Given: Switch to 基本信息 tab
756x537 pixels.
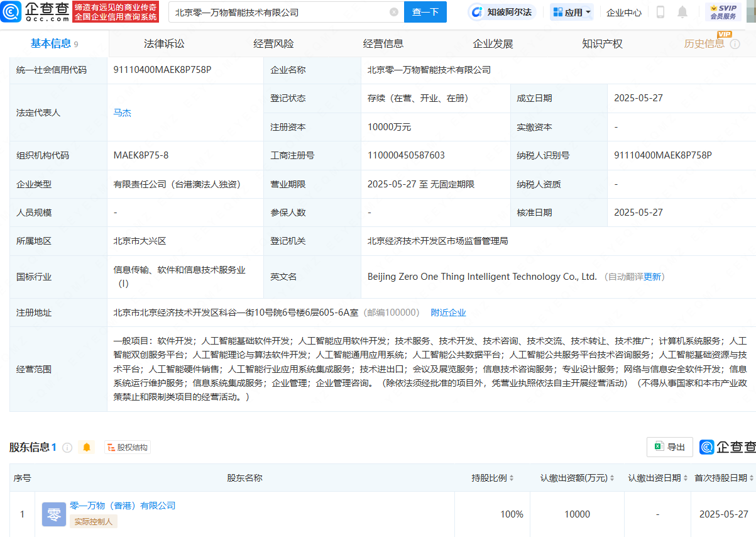Looking at the screenshot, I should (55, 43).
